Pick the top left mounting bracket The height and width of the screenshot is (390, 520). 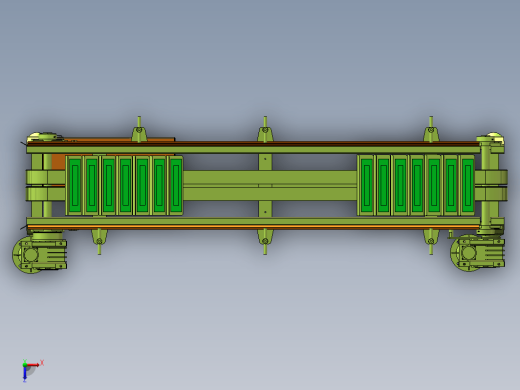[139, 129]
